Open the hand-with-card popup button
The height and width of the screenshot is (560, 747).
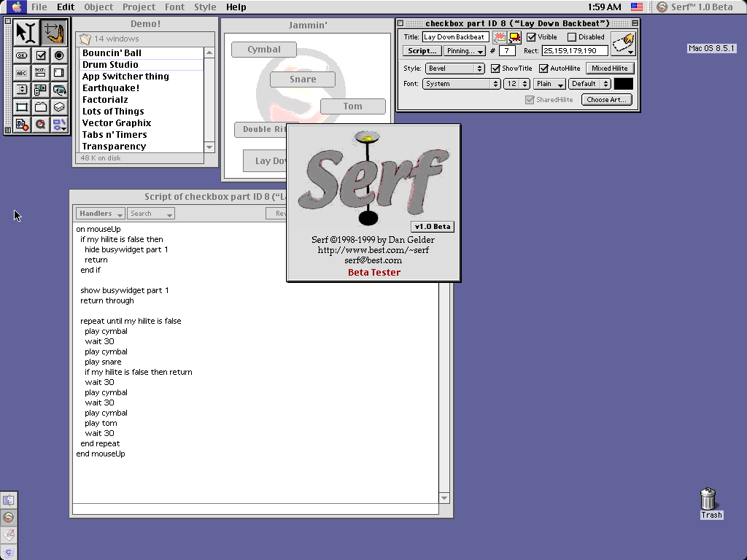point(623,44)
